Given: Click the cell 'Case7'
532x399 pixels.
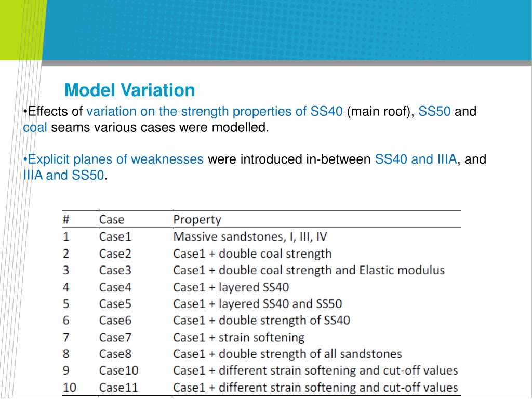Looking at the screenshot, I should click(115, 337).
